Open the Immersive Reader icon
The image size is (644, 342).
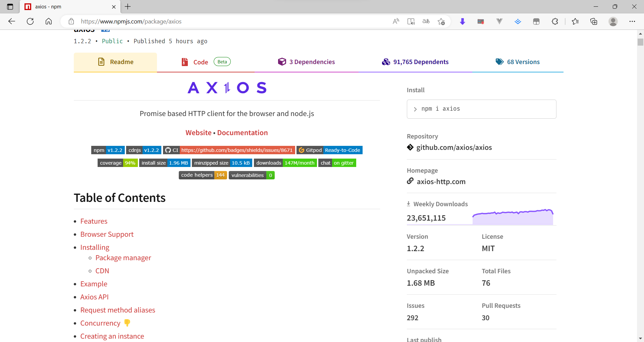[x=411, y=21]
